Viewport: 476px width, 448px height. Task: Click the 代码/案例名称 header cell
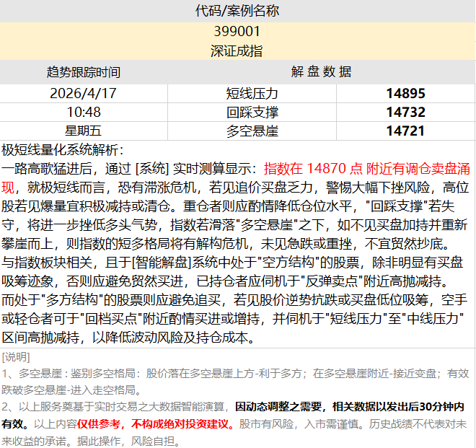point(237,11)
